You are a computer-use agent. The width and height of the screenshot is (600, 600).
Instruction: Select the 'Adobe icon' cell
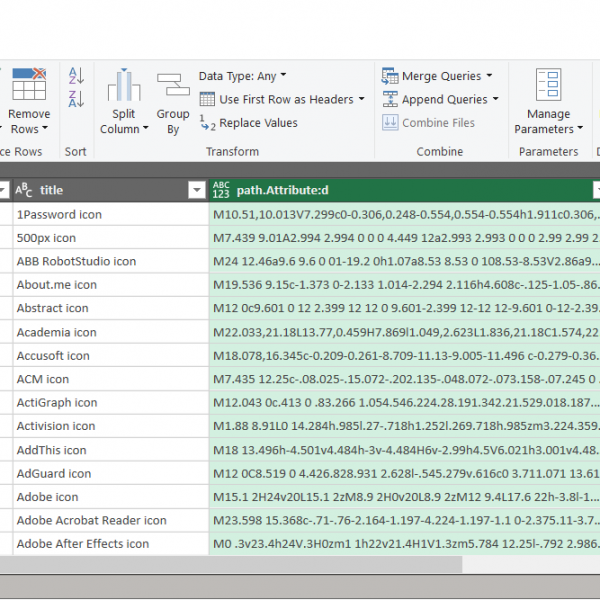coord(111,497)
